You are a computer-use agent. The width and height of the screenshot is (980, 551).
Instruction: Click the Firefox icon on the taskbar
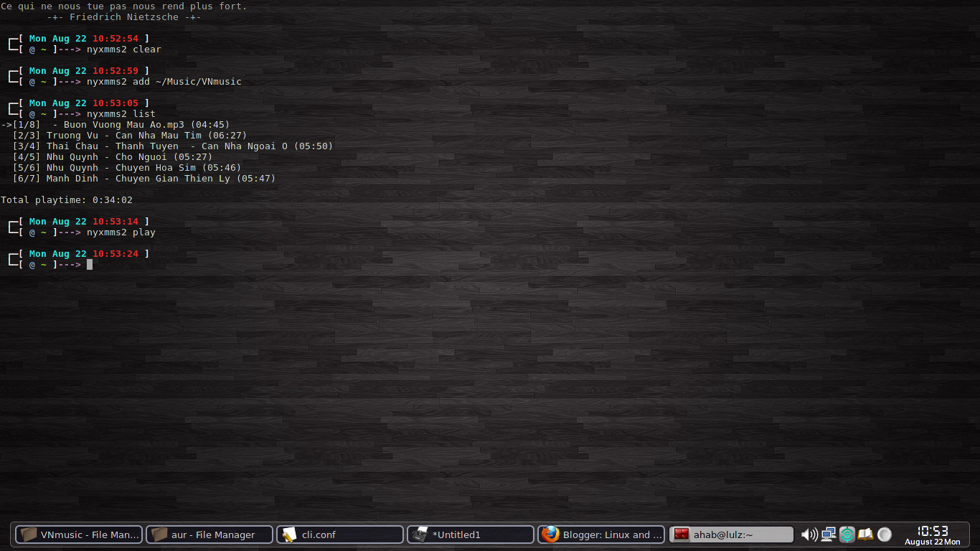(550, 534)
